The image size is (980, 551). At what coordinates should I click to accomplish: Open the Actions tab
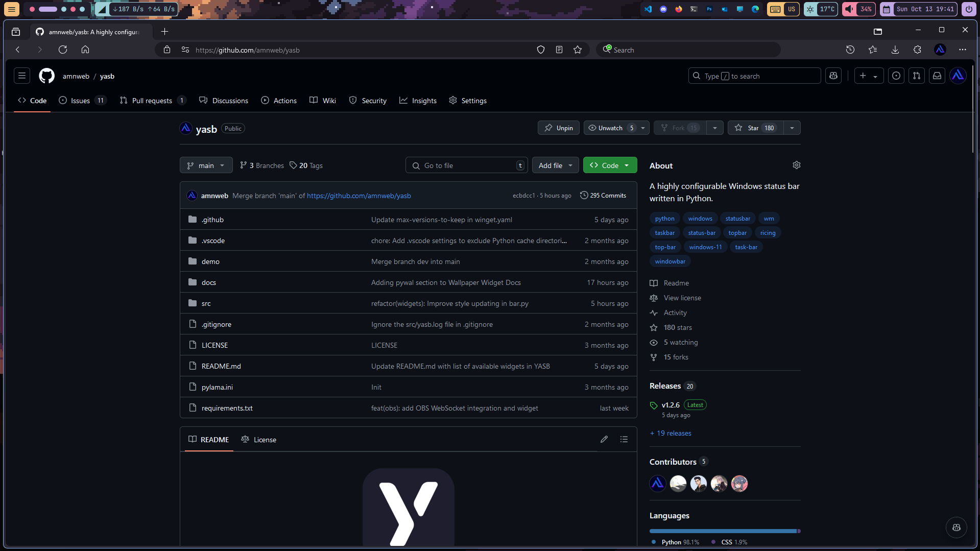pyautogui.click(x=279, y=101)
